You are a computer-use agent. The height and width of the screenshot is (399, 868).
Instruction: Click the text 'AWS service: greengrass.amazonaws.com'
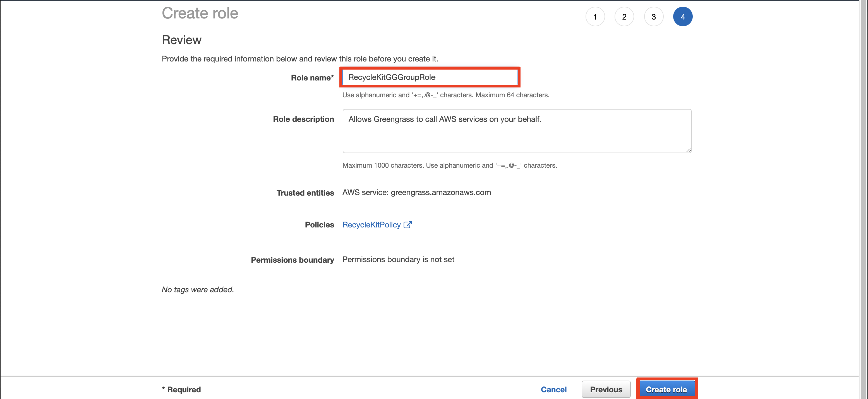(416, 193)
